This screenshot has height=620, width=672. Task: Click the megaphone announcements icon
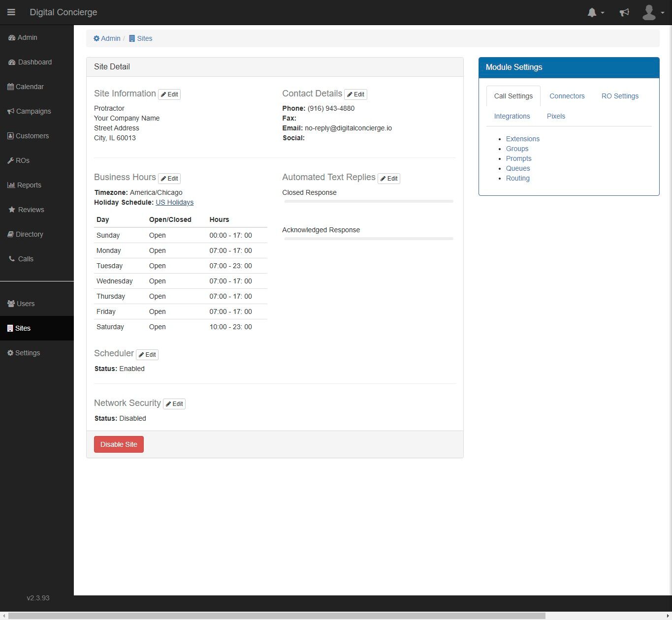(624, 13)
